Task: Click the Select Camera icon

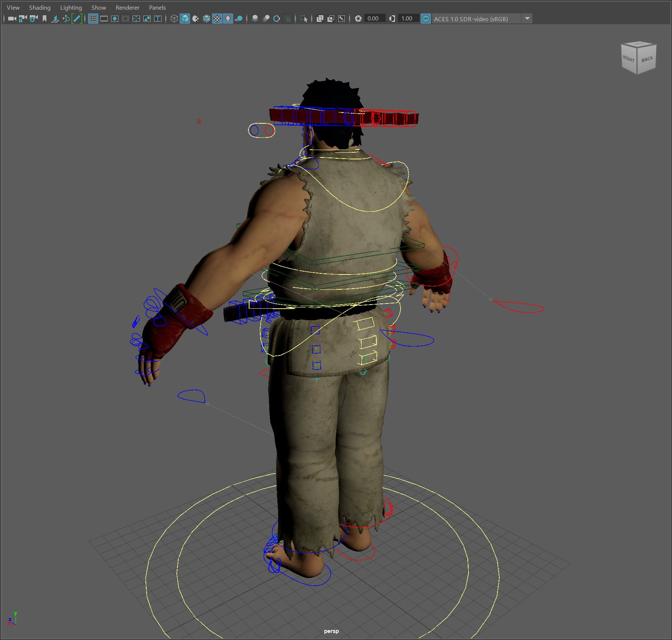Action: pyautogui.click(x=12, y=19)
